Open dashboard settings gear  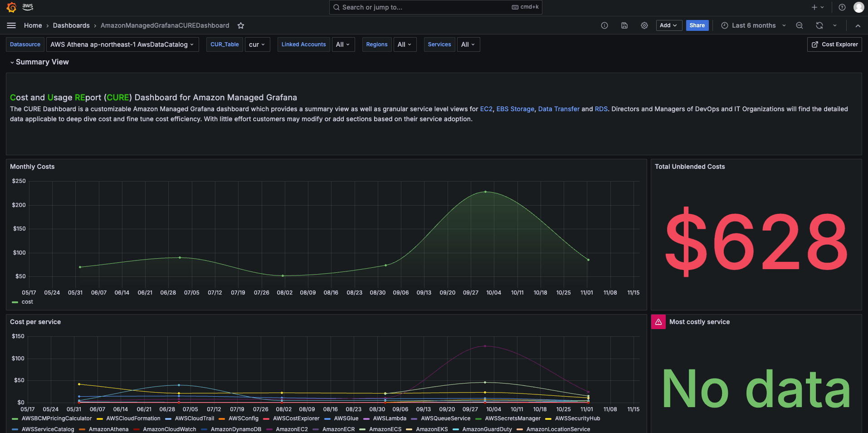click(644, 25)
